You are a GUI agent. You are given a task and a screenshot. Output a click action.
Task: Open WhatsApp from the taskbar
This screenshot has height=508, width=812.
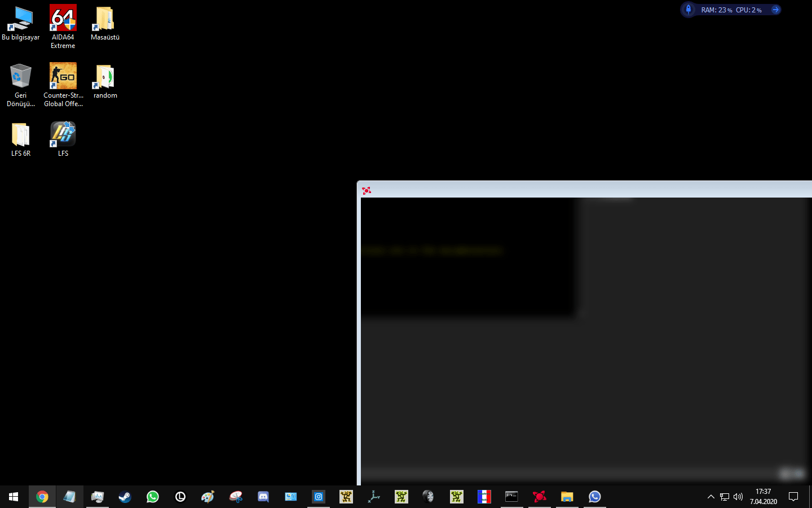tap(152, 497)
